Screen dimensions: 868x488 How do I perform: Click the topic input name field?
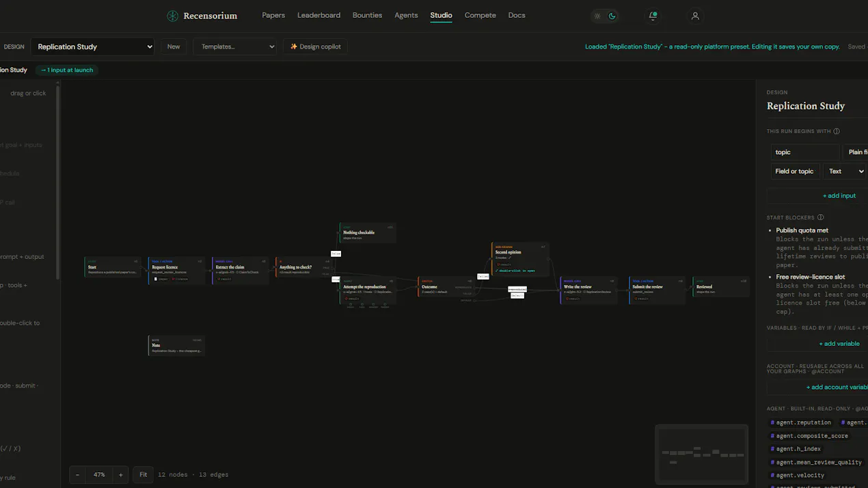point(805,152)
